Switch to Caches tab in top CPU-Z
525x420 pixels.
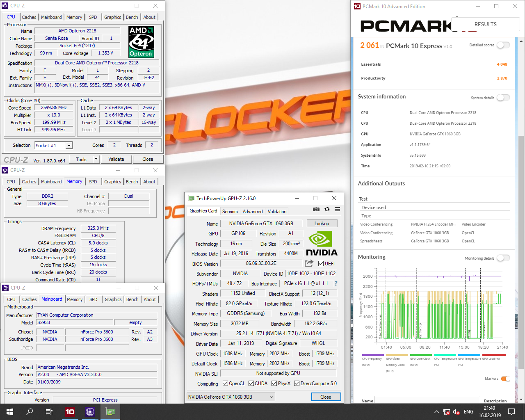pyautogui.click(x=29, y=17)
